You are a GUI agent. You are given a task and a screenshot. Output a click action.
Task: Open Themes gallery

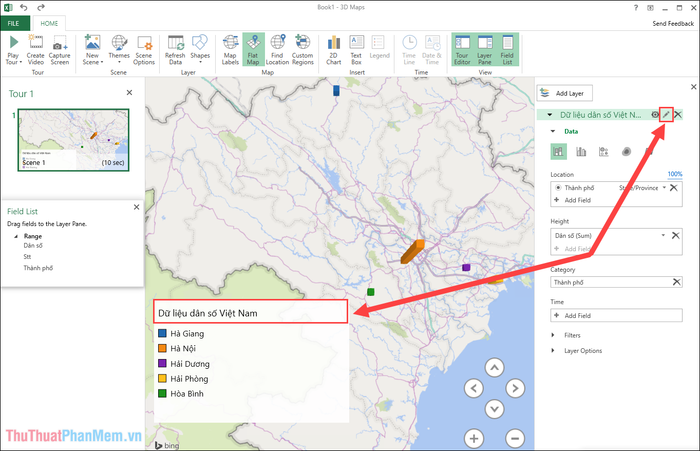[x=119, y=50]
